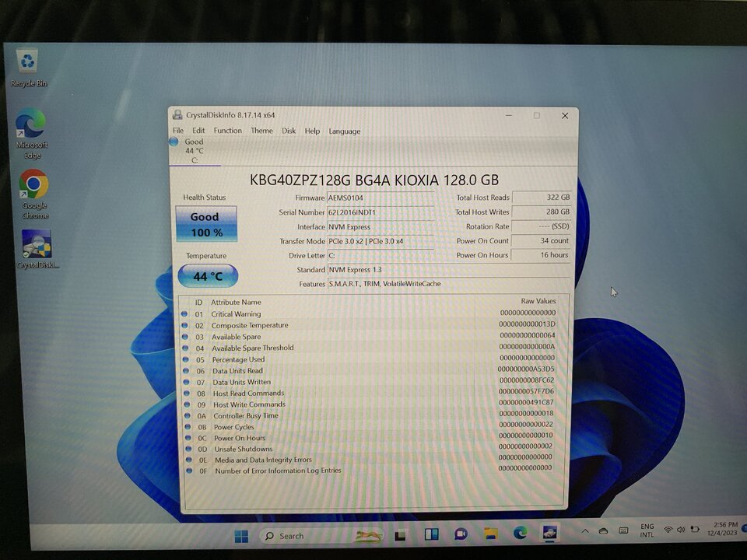Click the OneDrive cloud tray icon

pos(604,531)
